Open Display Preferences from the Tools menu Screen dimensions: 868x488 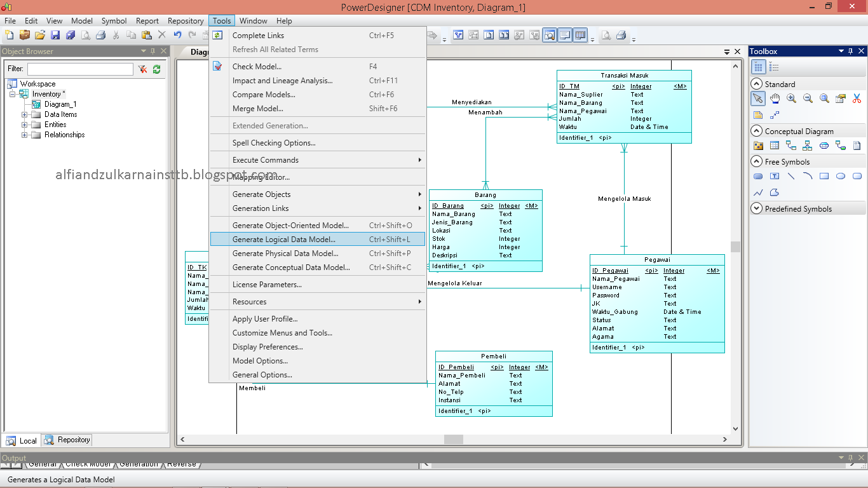coord(266,346)
